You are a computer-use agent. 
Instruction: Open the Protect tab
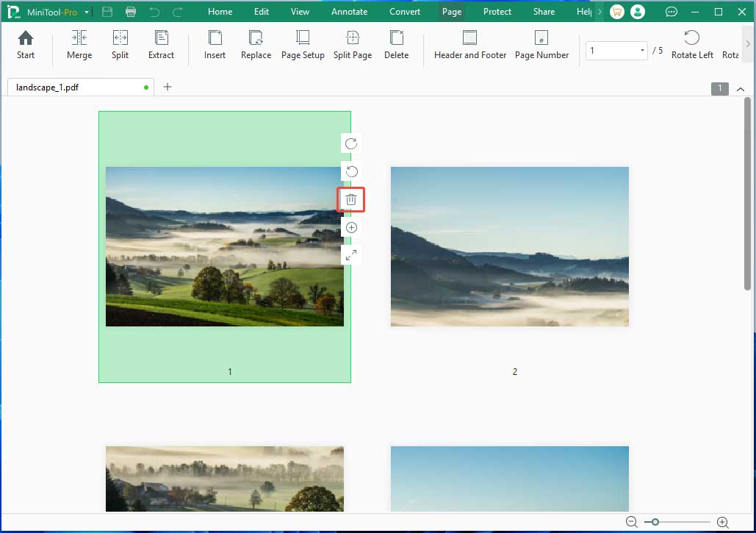(x=497, y=12)
